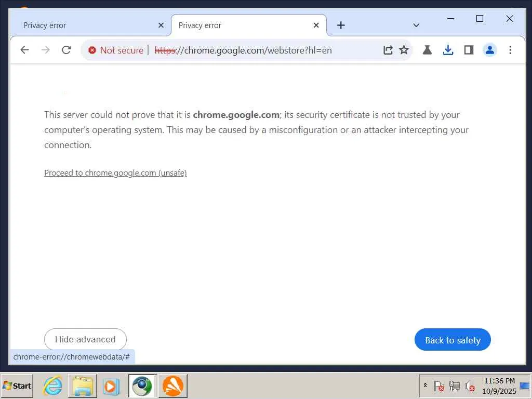532x399 pixels.
Task: Open a new tab with the plus button
Action: (341, 25)
